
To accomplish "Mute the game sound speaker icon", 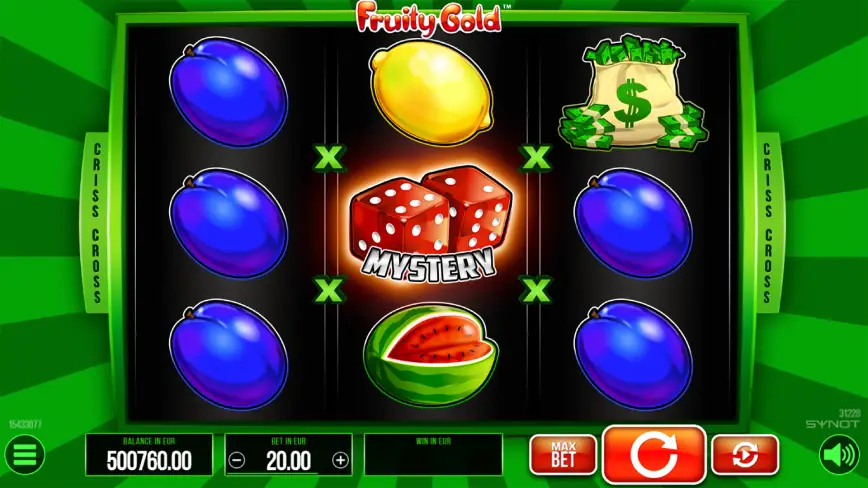I will [x=839, y=455].
